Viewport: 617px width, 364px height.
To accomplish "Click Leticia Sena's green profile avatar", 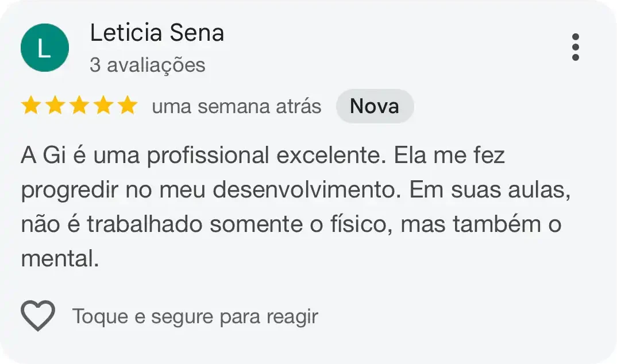I will [45, 48].
